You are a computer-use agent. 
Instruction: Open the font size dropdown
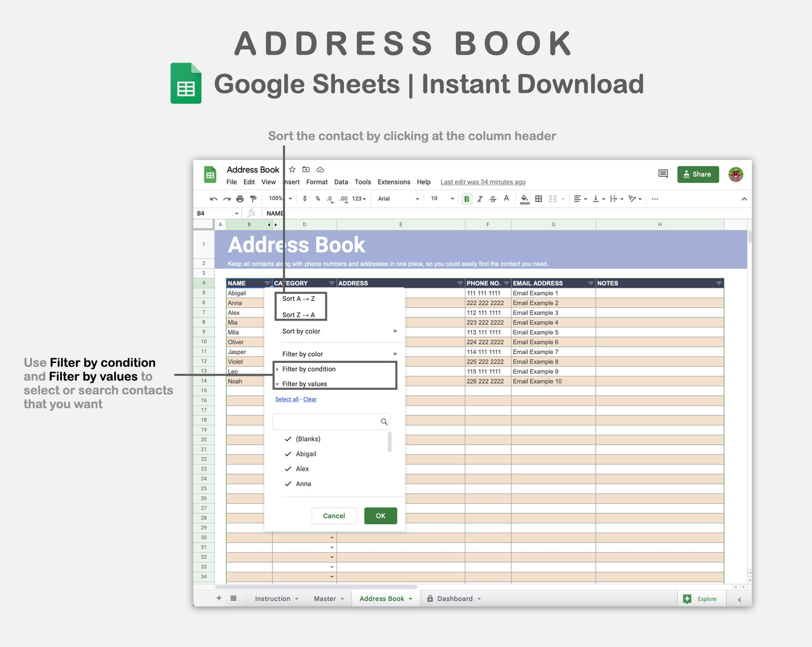[x=441, y=199]
